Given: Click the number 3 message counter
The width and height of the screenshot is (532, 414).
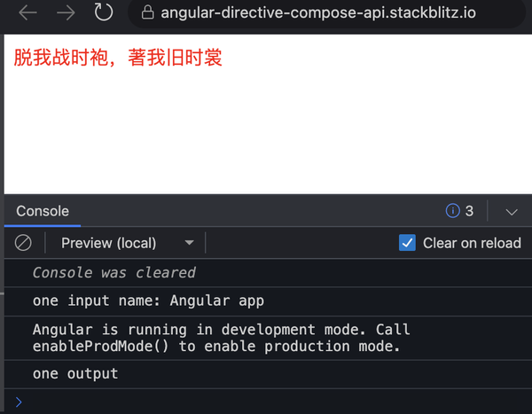Looking at the screenshot, I should click(x=469, y=211).
